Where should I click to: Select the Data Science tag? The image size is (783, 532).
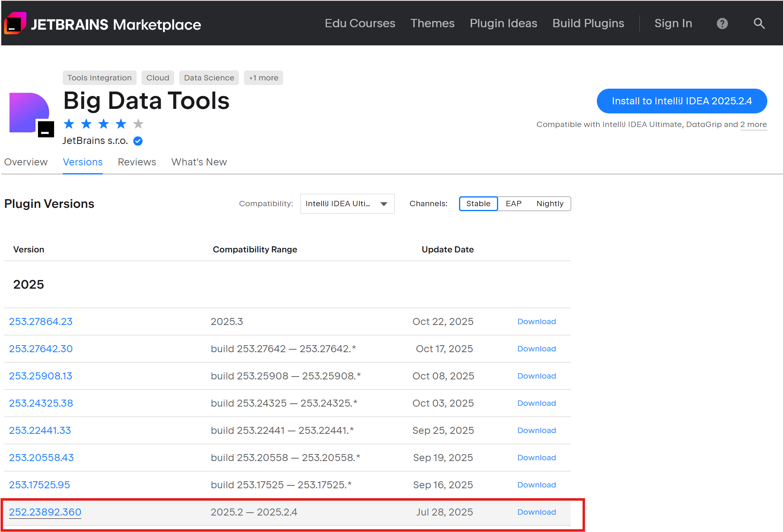[209, 78]
